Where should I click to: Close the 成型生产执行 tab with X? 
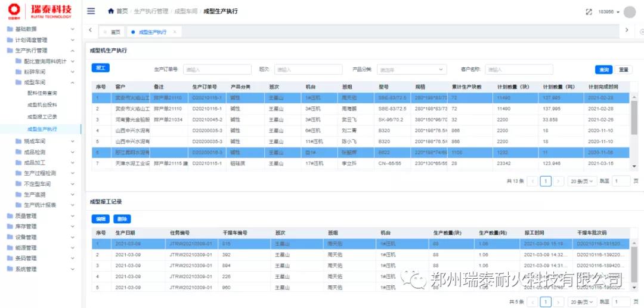[x=174, y=32]
